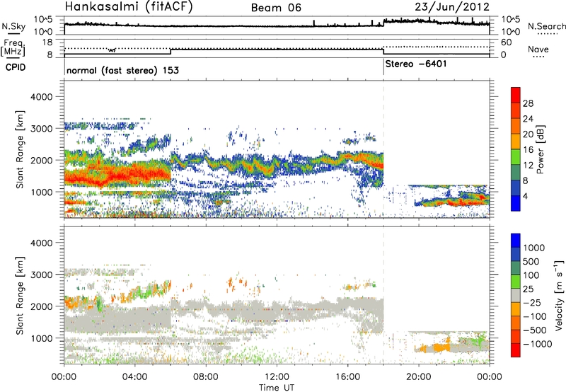Click the plot title "Hankasalmi (fitACF)"

point(129,7)
